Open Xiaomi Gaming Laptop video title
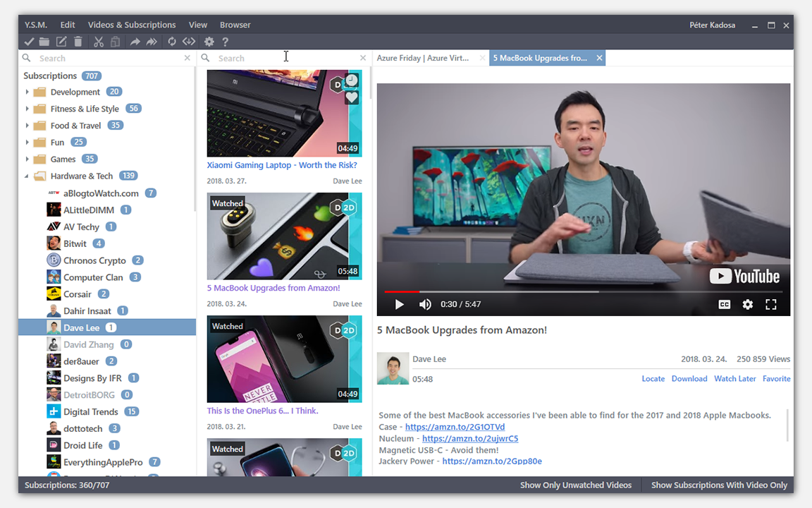 click(x=282, y=165)
